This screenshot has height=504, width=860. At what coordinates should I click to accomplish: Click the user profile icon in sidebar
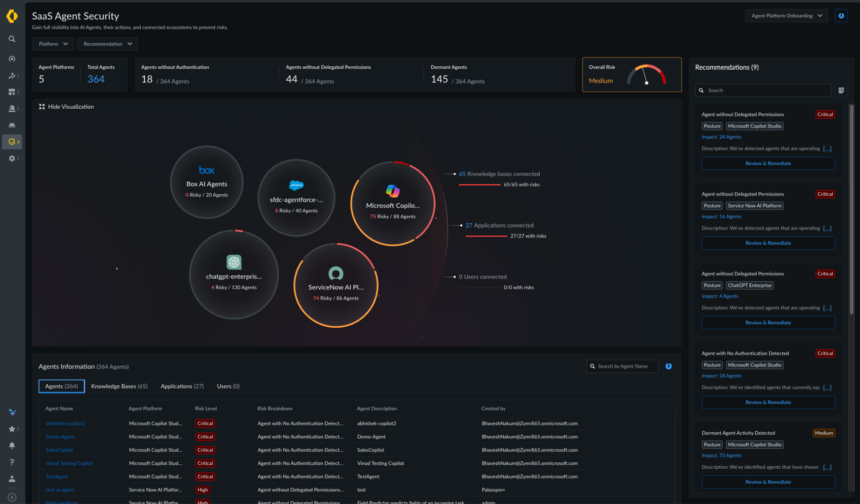click(12, 478)
